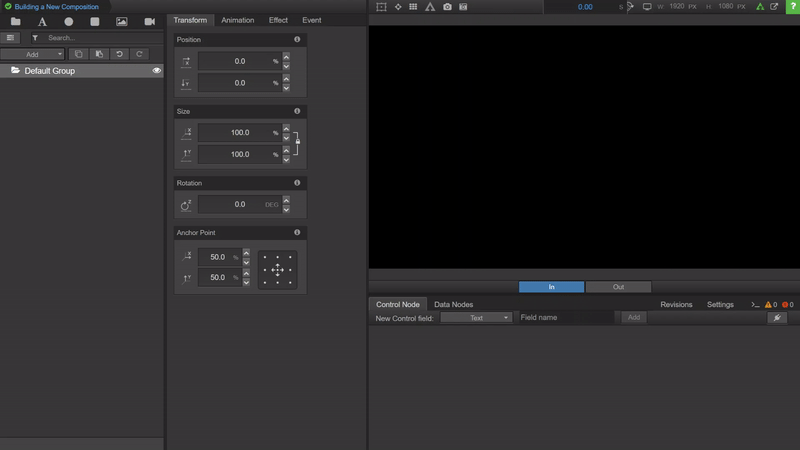
Task: Toggle the size aspect ratio lock
Action: (x=297, y=143)
